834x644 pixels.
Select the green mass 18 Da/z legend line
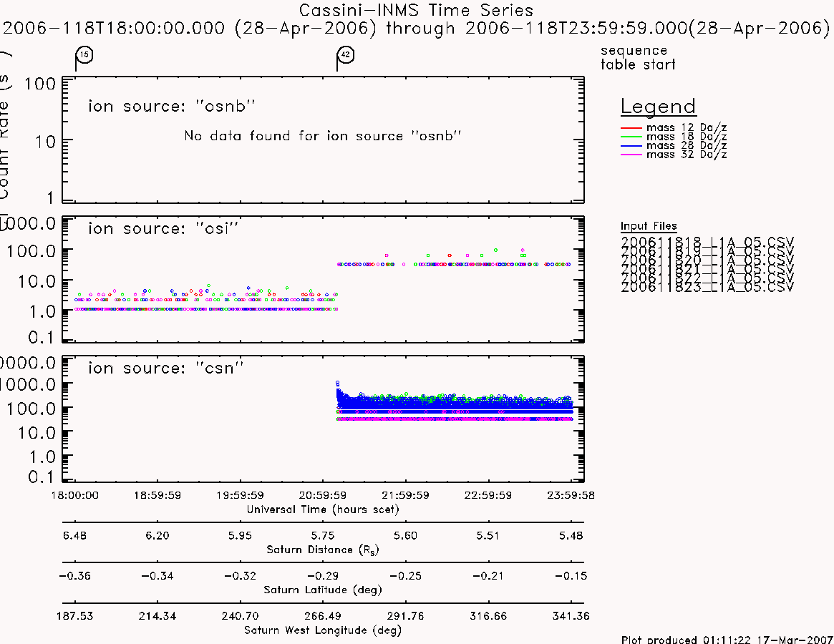(631, 137)
